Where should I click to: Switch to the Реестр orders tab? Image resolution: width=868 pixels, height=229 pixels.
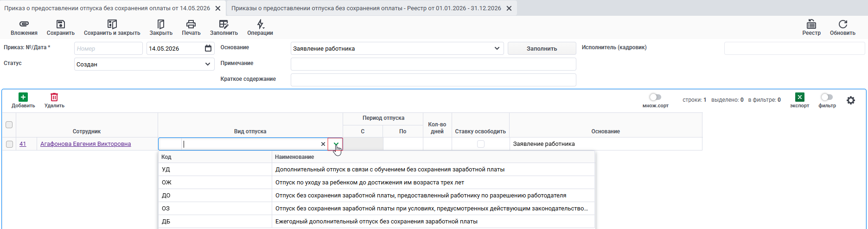[x=366, y=8]
